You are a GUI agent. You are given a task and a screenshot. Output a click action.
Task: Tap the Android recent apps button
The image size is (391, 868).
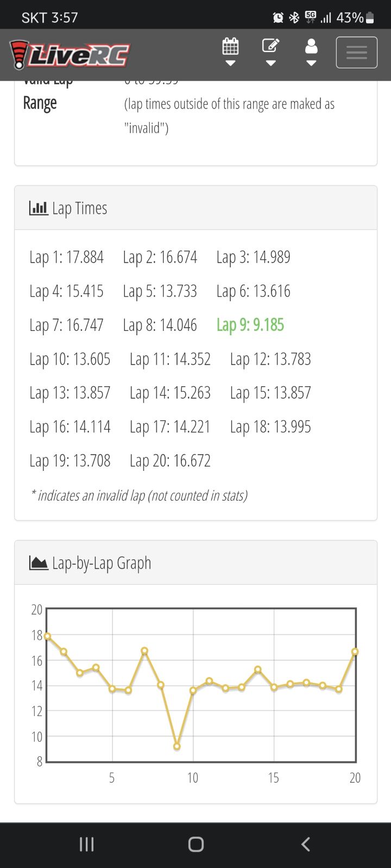click(x=86, y=844)
